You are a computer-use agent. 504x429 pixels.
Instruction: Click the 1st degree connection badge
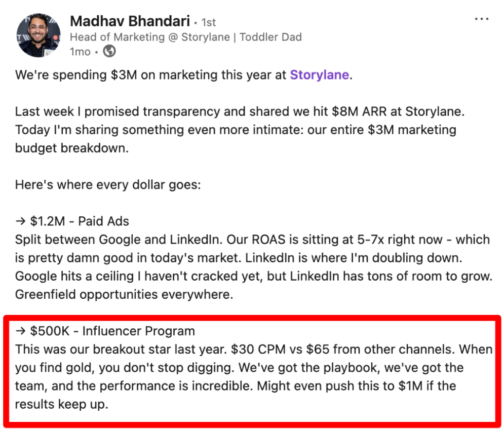[208, 22]
